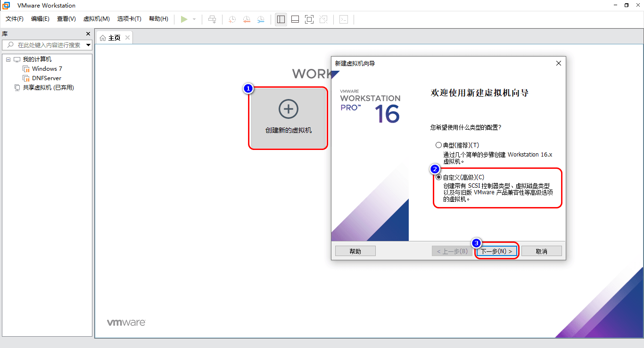Click the 帮助 button in wizard
The width and height of the screenshot is (644, 348).
(x=355, y=251)
